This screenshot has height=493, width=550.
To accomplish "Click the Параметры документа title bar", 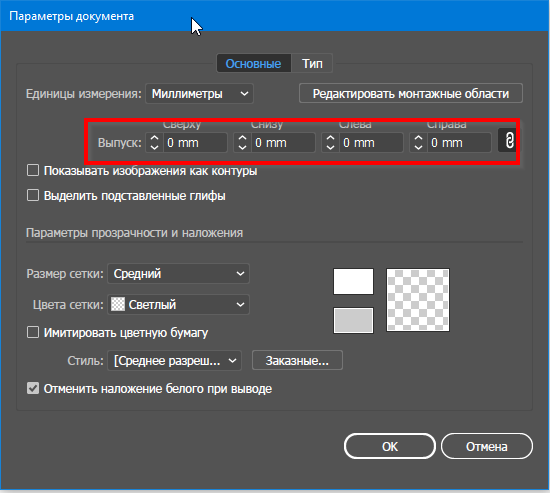I will [275, 16].
